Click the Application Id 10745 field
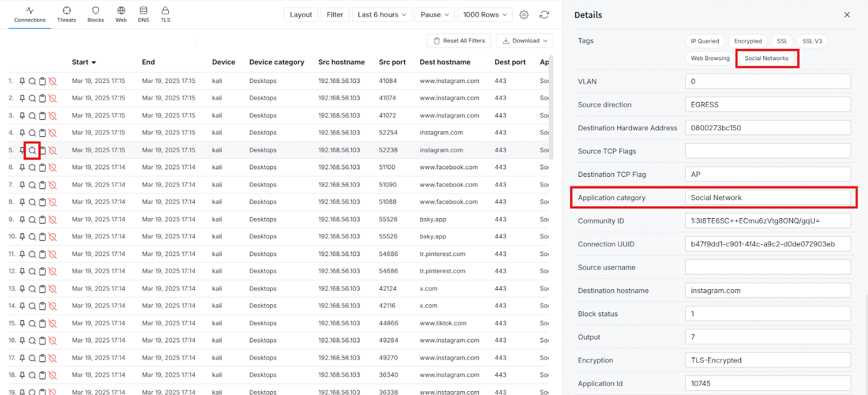 tap(768, 384)
